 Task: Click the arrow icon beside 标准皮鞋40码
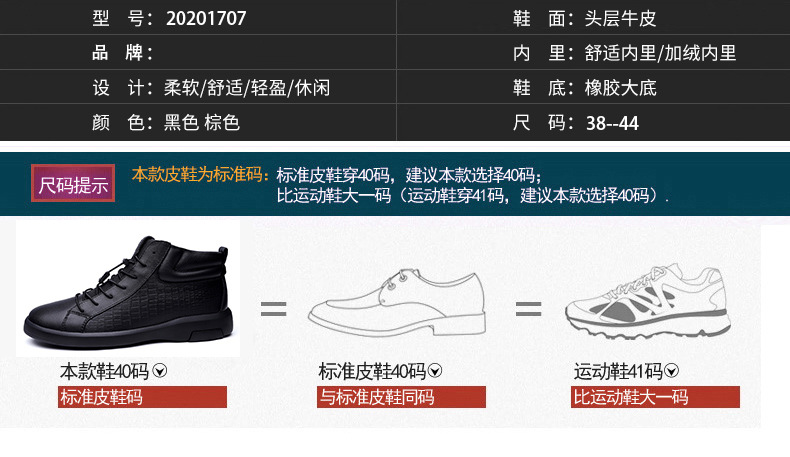click(435, 371)
